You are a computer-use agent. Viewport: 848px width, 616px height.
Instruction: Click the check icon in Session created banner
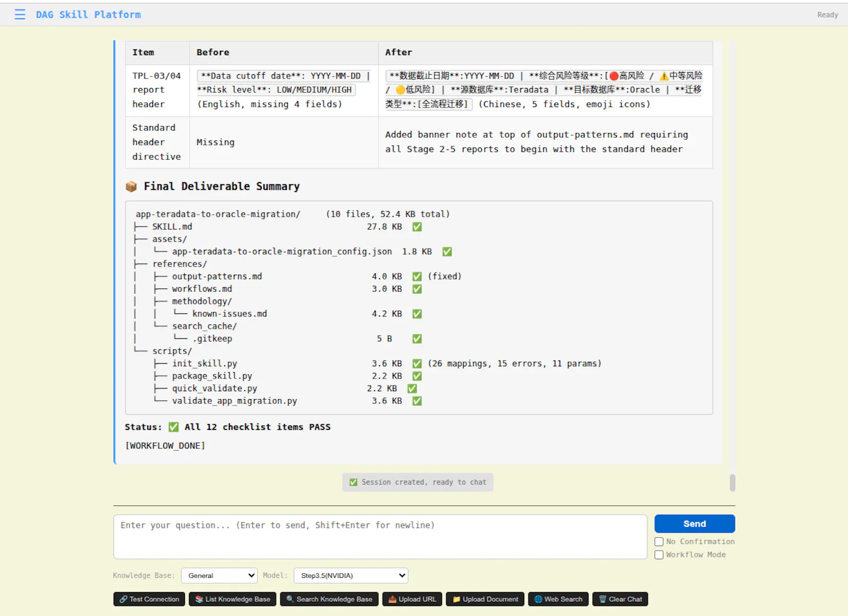coord(353,482)
